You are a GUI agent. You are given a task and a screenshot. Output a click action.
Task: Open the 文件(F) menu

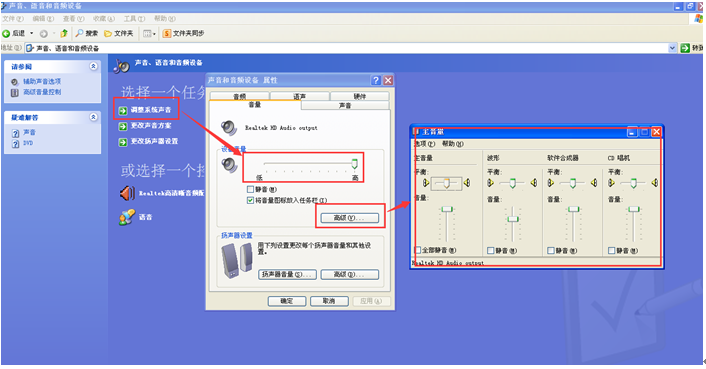13,18
